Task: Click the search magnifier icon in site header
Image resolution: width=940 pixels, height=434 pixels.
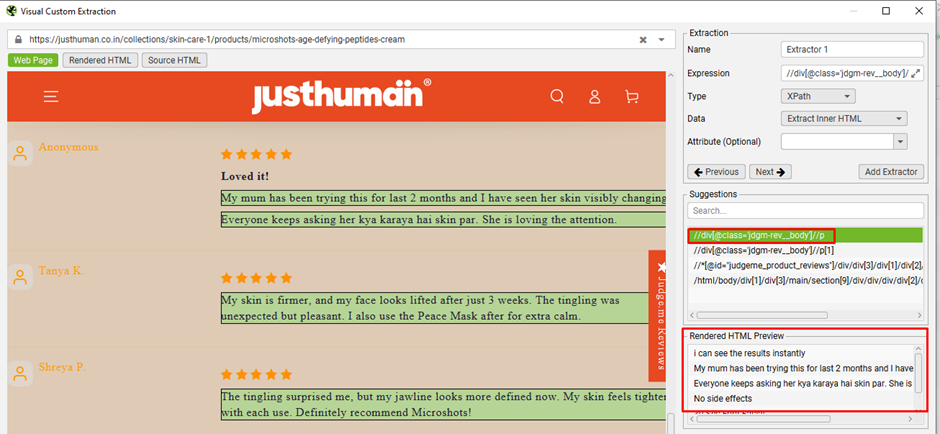Action: coord(557,97)
